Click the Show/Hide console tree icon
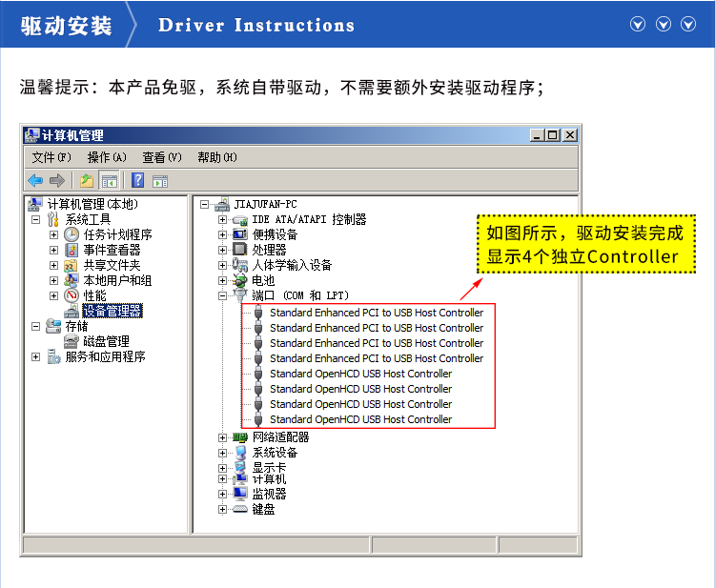 (x=109, y=180)
